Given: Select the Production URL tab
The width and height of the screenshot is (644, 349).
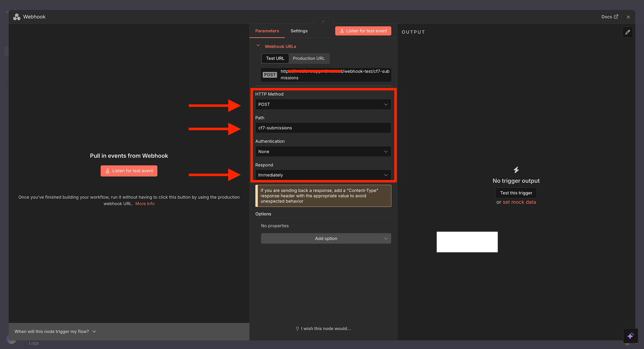Looking at the screenshot, I should click(x=309, y=58).
